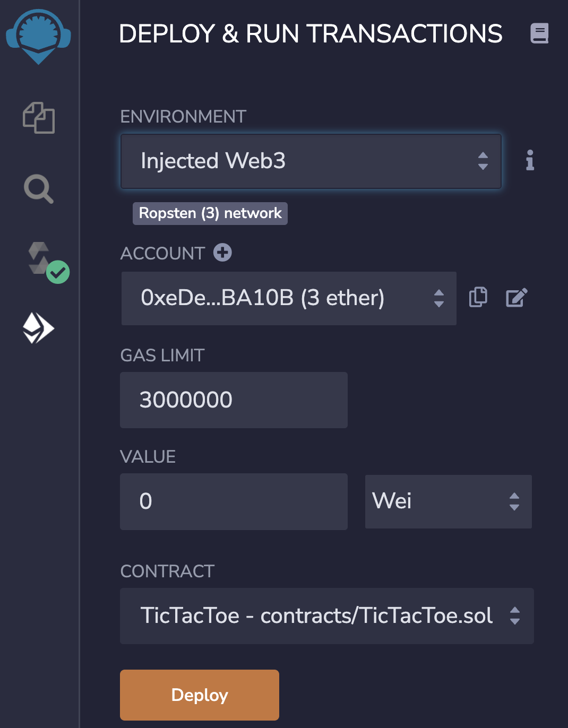Open the file search panel
The height and width of the screenshot is (728, 568).
click(x=39, y=189)
